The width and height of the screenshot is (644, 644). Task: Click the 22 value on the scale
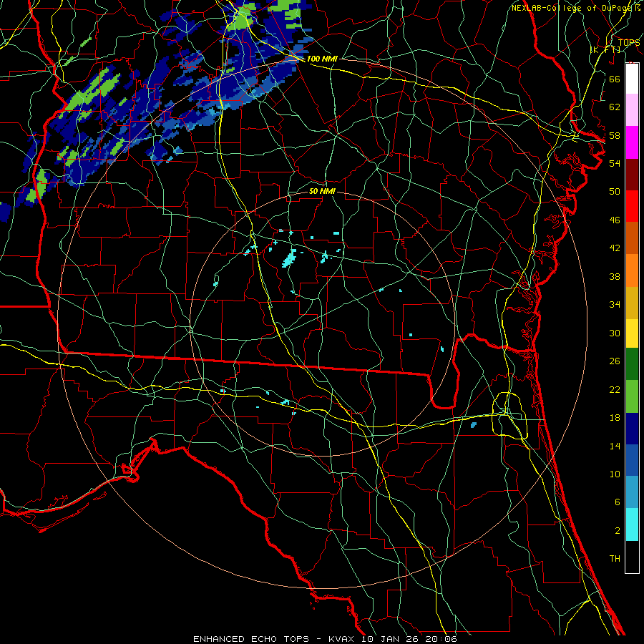[x=615, y=389]
